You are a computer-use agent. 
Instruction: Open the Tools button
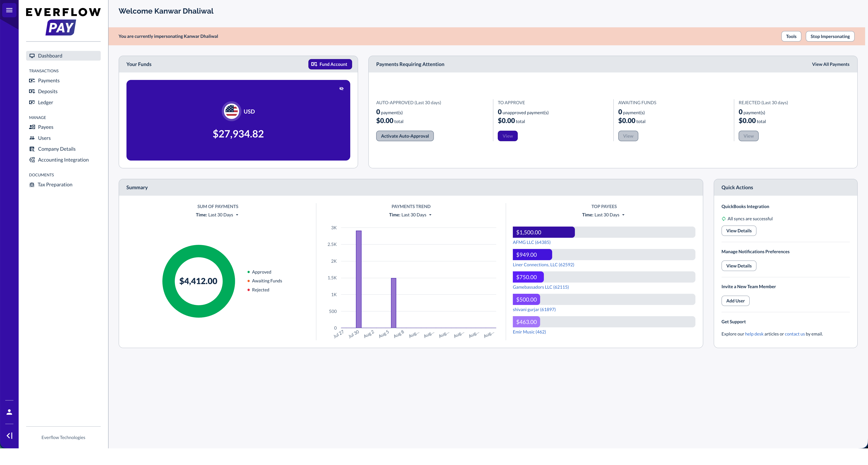[x=791, y=36]
